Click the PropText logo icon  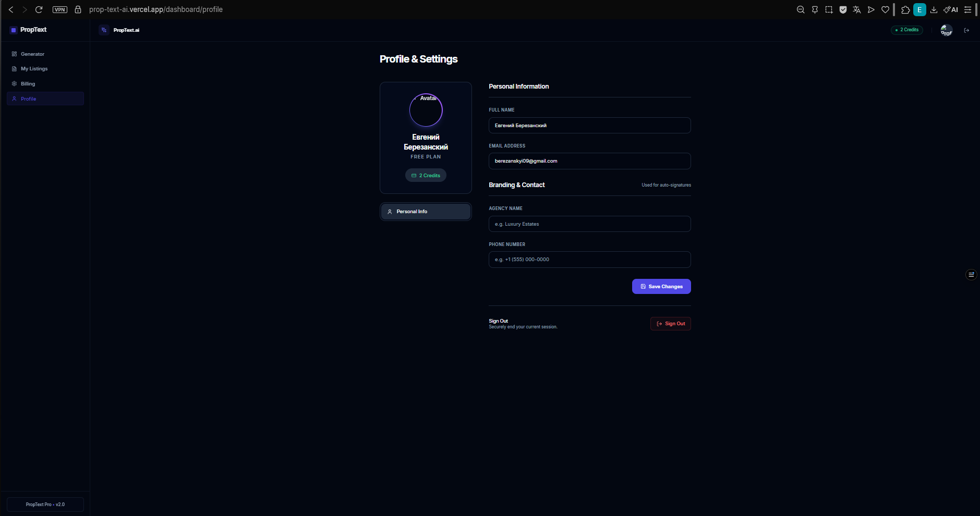point(13,30)
